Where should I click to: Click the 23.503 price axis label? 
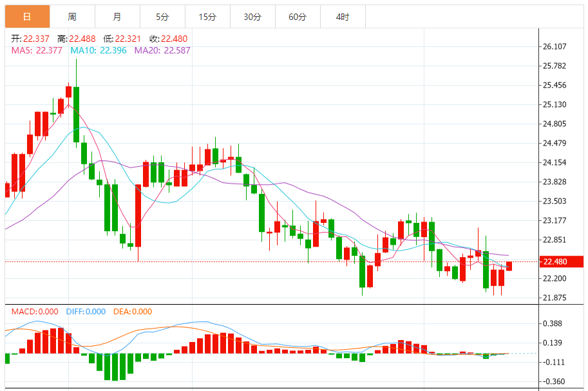pos(555,201)
